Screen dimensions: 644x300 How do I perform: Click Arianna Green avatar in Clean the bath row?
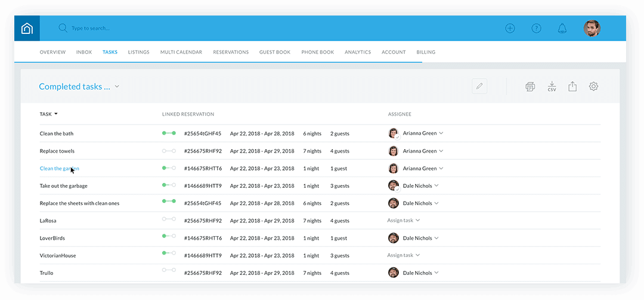pos(394,133)
